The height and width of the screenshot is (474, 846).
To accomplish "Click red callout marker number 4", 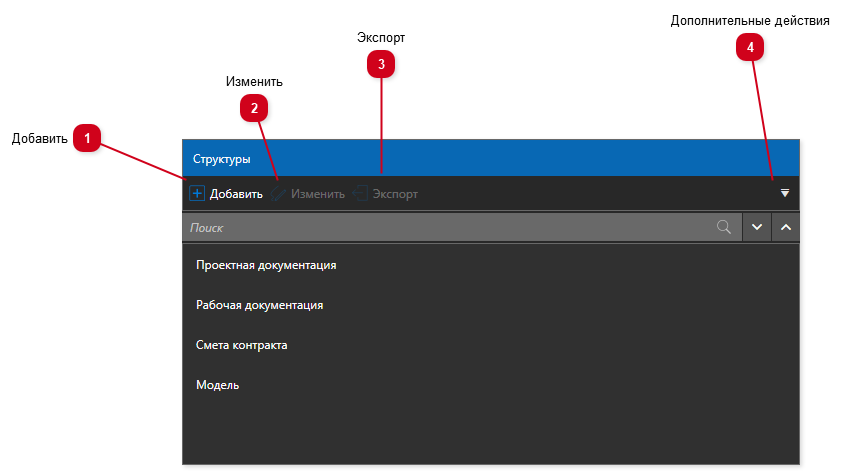I will [x=750, y=46].
